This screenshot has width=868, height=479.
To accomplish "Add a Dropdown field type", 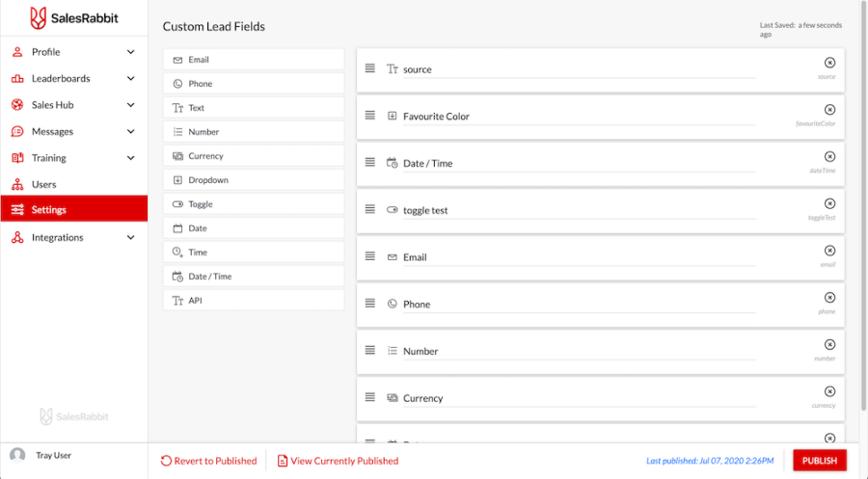I will [254, 180].
